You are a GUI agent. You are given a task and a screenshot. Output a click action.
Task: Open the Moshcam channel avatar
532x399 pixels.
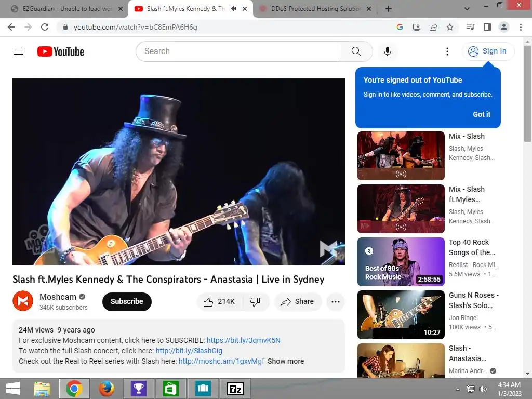(23, 301)
